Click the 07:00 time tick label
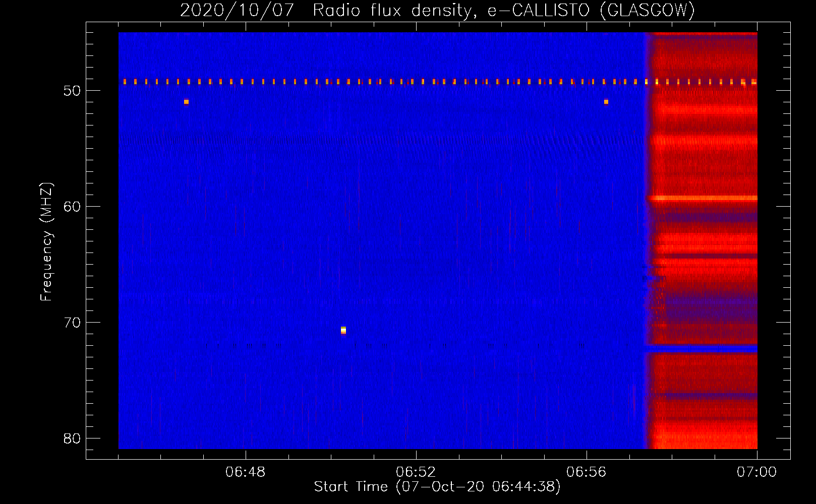The height and width of the screenshot is (504, 816). tap(757, 472)
